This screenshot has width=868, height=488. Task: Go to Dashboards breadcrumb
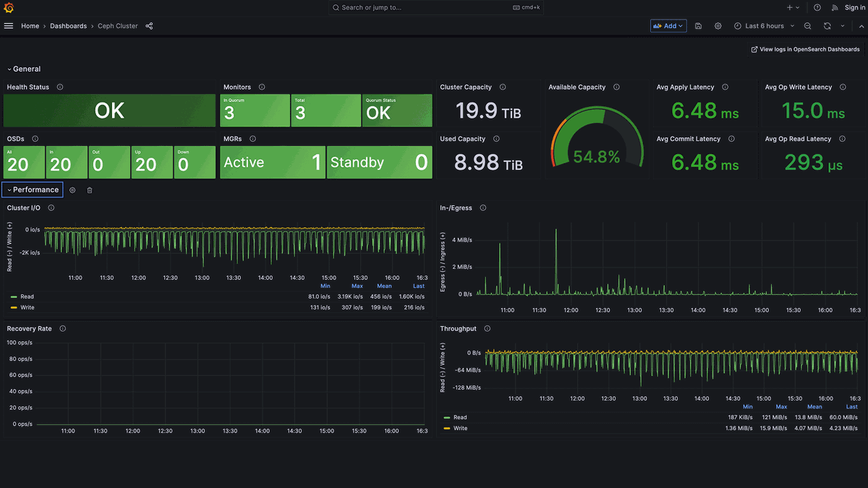(68, 26)
